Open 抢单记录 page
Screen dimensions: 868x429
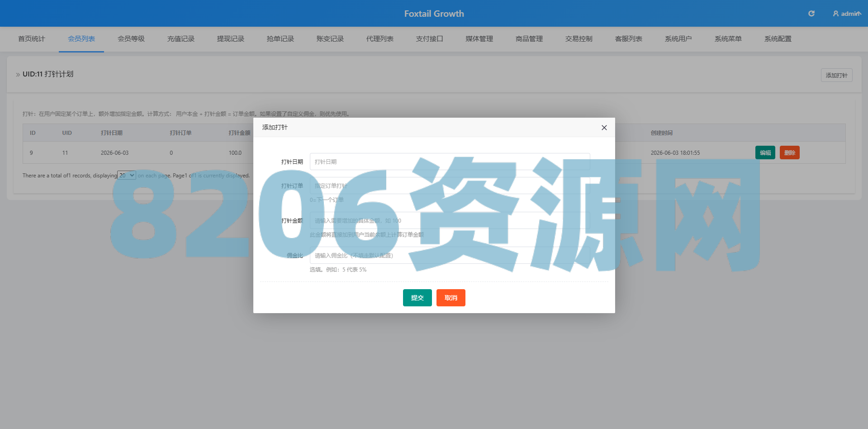click(x=280, y=39)
